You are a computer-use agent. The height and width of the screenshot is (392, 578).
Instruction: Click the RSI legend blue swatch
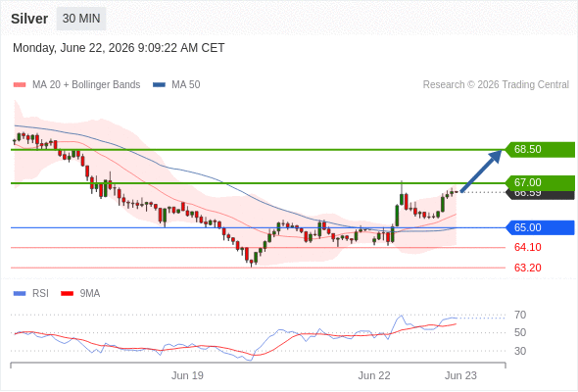tap(20, 294)
